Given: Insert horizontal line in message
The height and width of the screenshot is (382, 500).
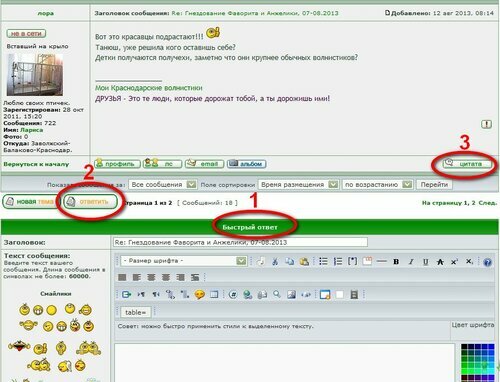Looking at the screenshot, I should coord(381,261).
